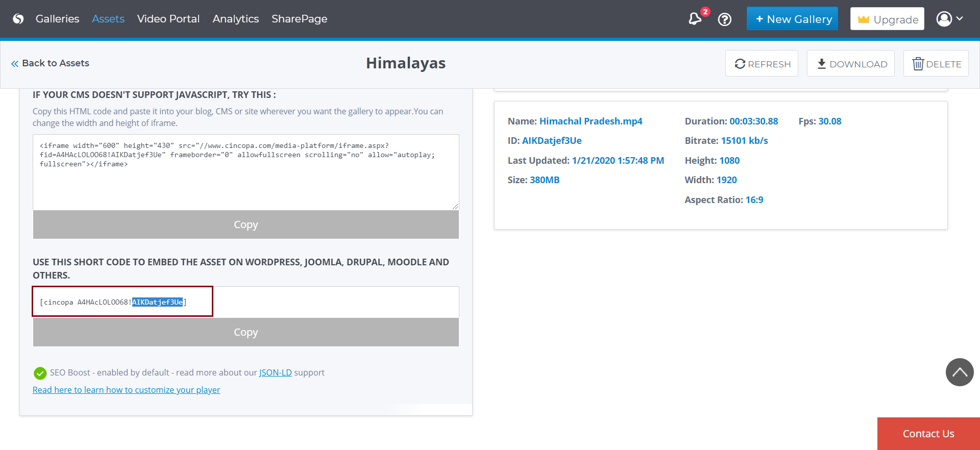The width and height of the screenshot is (980, 450).
Task: Create a New Gallery
Action: 792,19
